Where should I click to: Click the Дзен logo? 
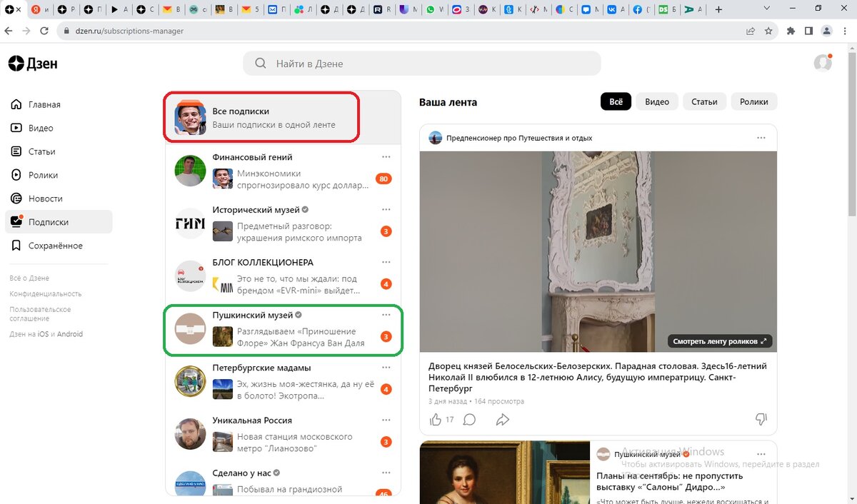(33, 64)
